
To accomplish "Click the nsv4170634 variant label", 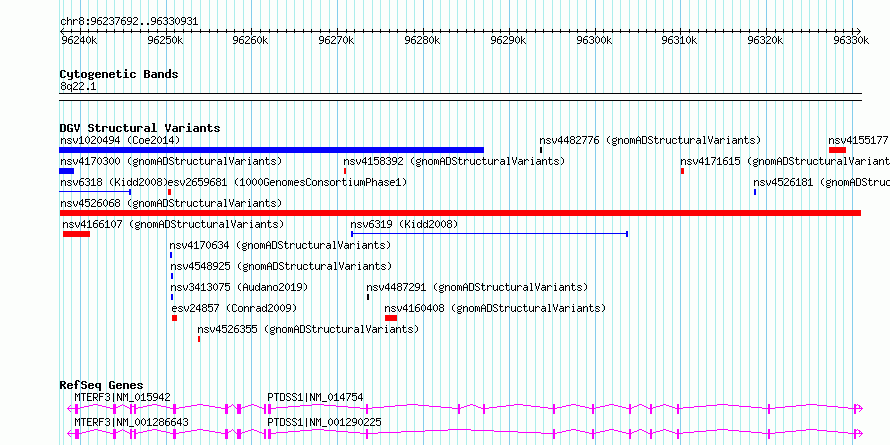I will 280,245.
